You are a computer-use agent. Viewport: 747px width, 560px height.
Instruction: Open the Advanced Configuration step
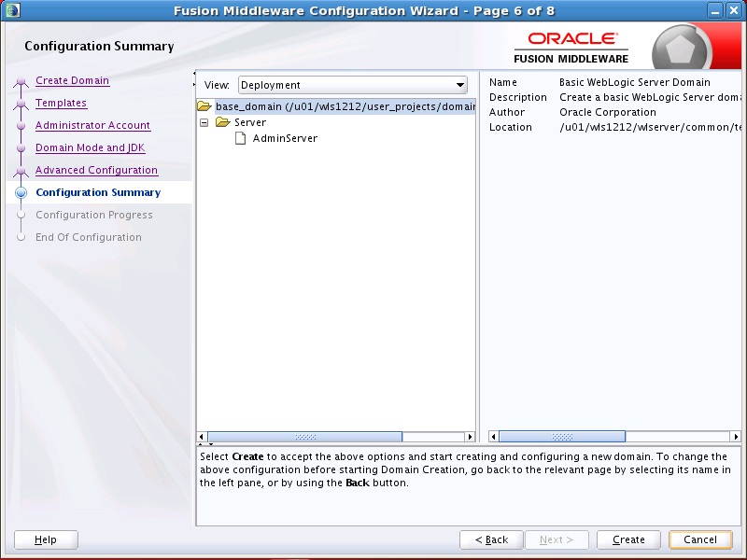click(97, 170)
